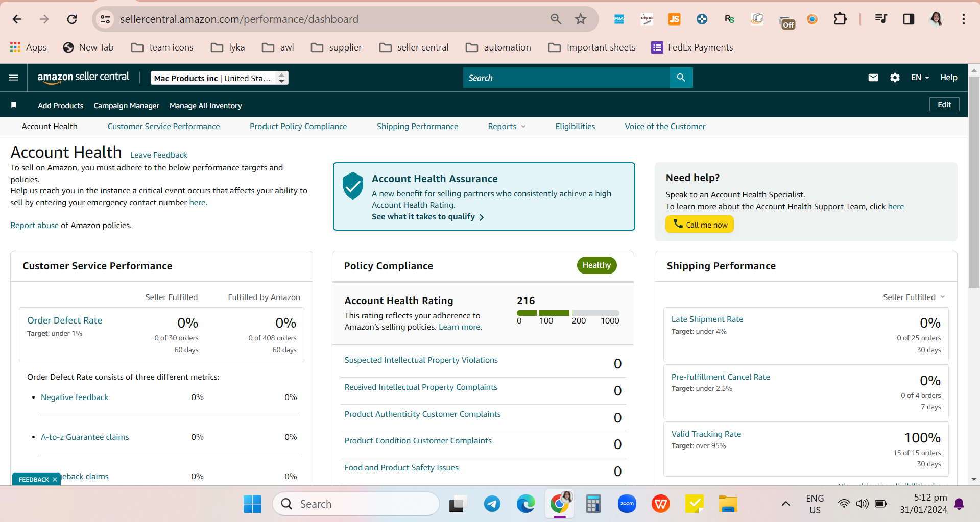Open the browser side panel icon
This screenshot has width=980, height=522.
(x=909, y=19)
